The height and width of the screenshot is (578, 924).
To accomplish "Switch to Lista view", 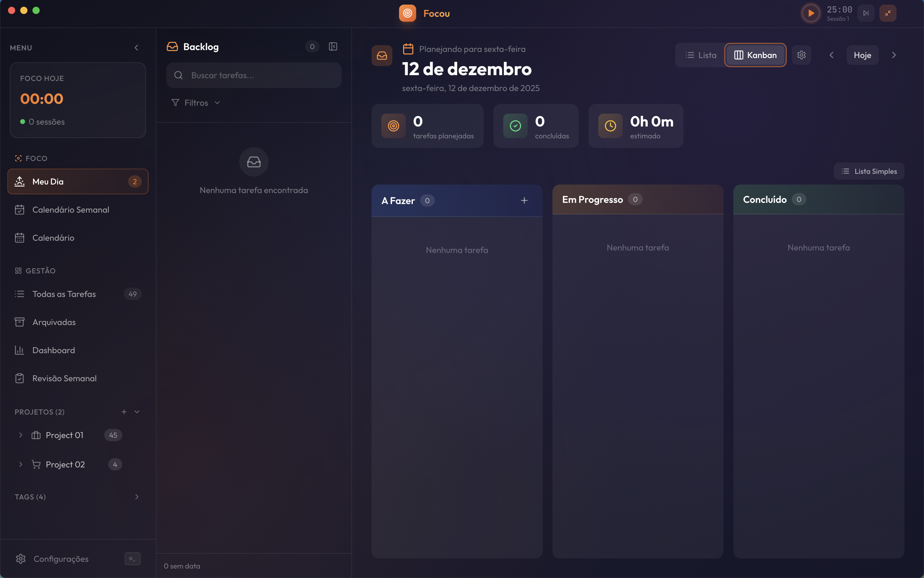I will pyautogui.click(x=701, y=55).
